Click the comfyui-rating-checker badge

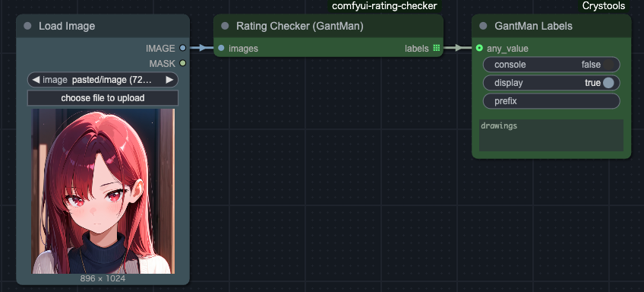[x=384, y=6]
